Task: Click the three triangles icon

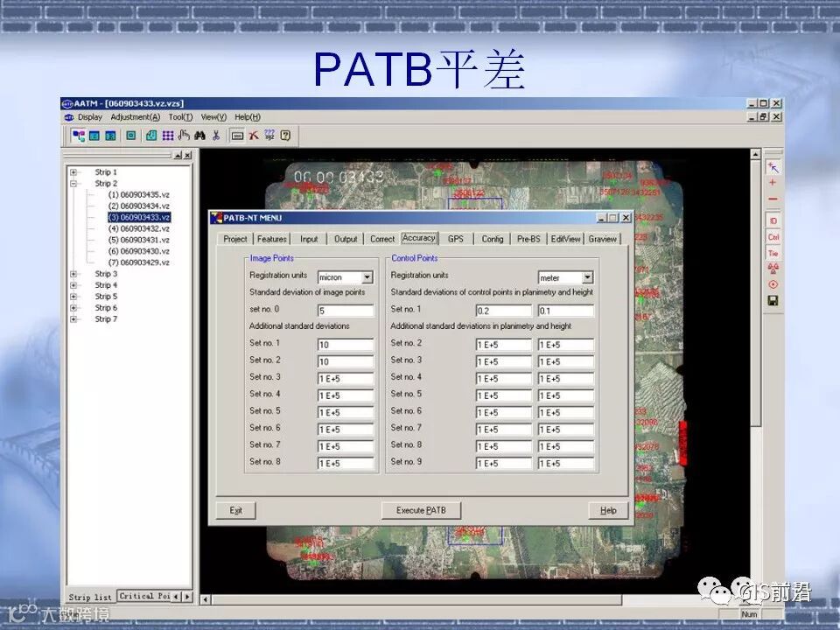Action: (773, 269)
